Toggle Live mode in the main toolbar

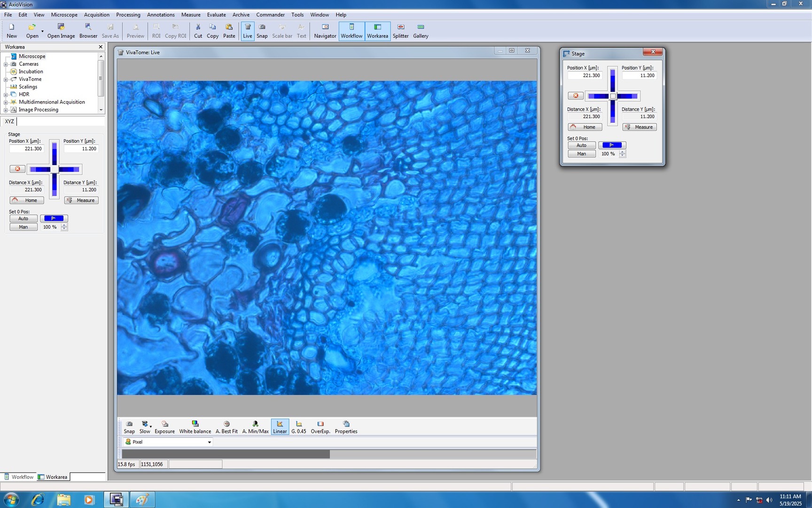point(247,30)
